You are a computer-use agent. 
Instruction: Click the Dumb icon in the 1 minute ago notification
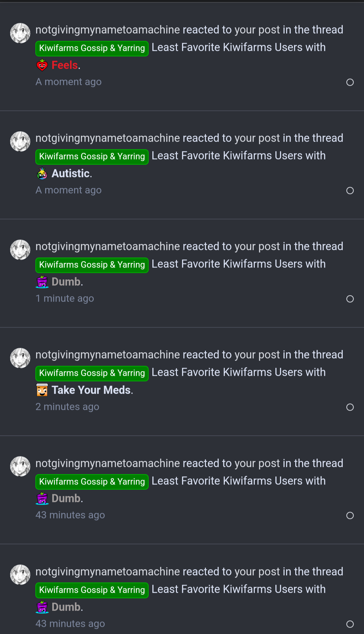[x=42, y=282]
